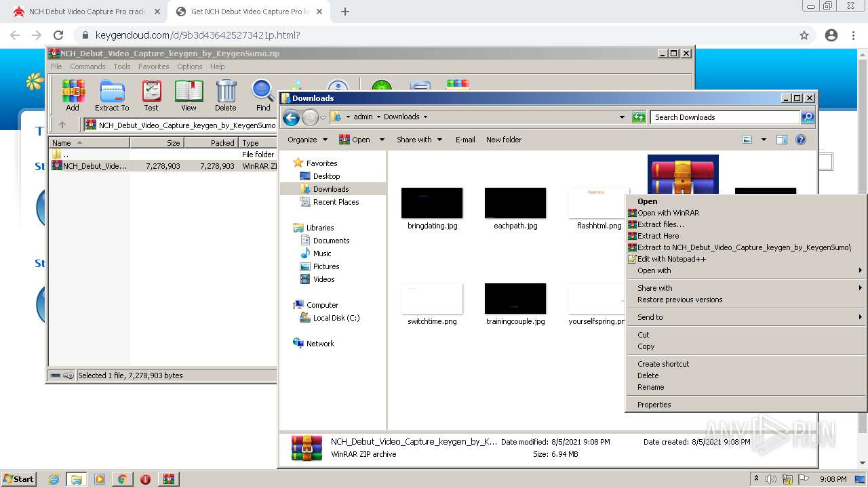
Task: Sort WinRAR list by Name column
Action: click(x=89, y=143)
